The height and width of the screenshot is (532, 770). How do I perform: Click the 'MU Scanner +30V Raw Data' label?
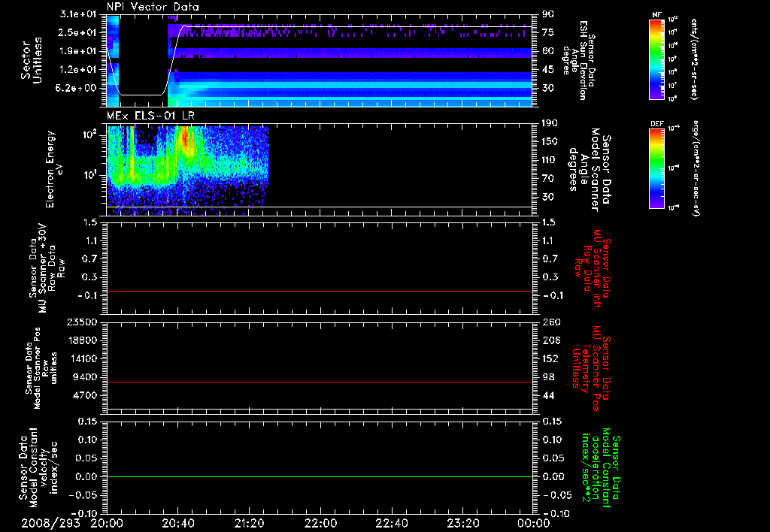coord(47,268)
